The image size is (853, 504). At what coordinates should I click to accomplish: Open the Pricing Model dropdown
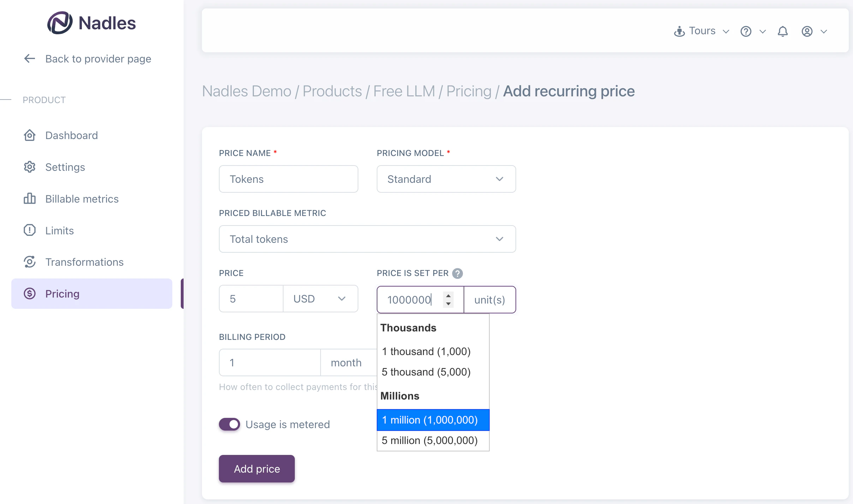(499, 179)
